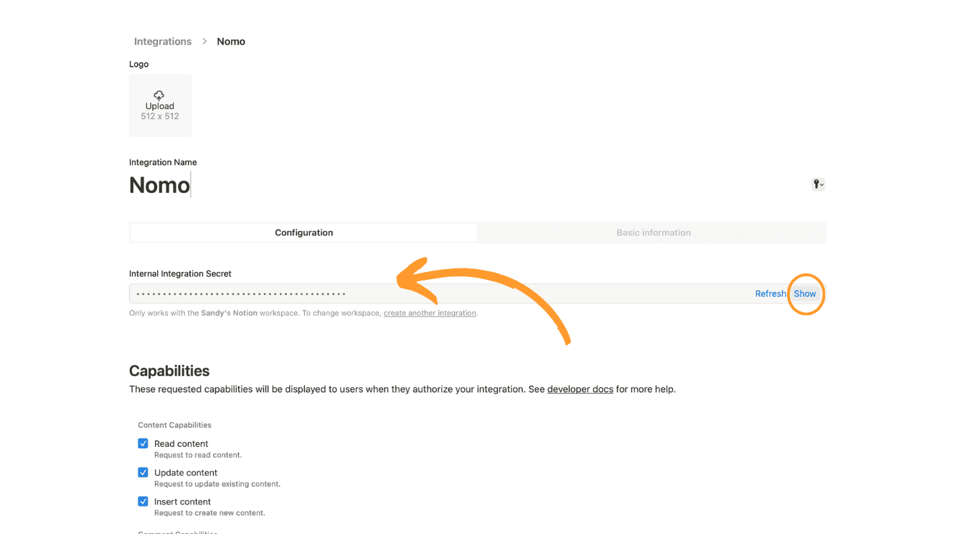Open the key icon dropdown beside integration name
The width and height of the screenshot is (980, 551).
[x=818, y=184]
